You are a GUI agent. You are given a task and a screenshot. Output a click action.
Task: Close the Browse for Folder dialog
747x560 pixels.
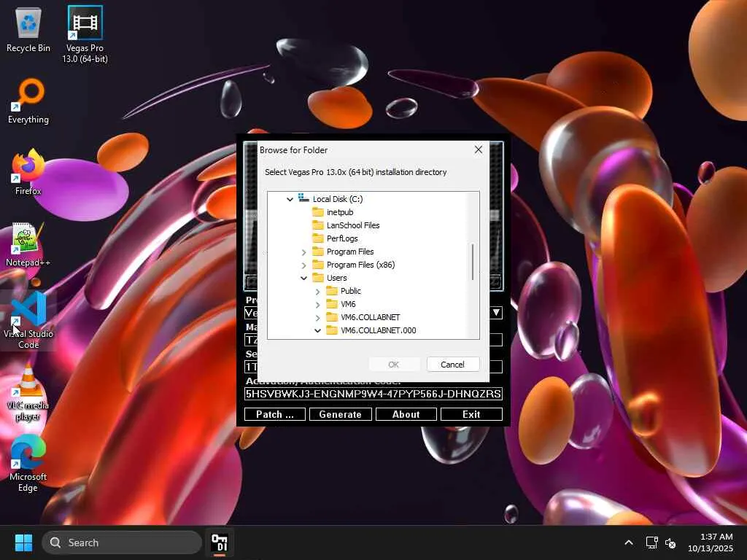(479, 149)
